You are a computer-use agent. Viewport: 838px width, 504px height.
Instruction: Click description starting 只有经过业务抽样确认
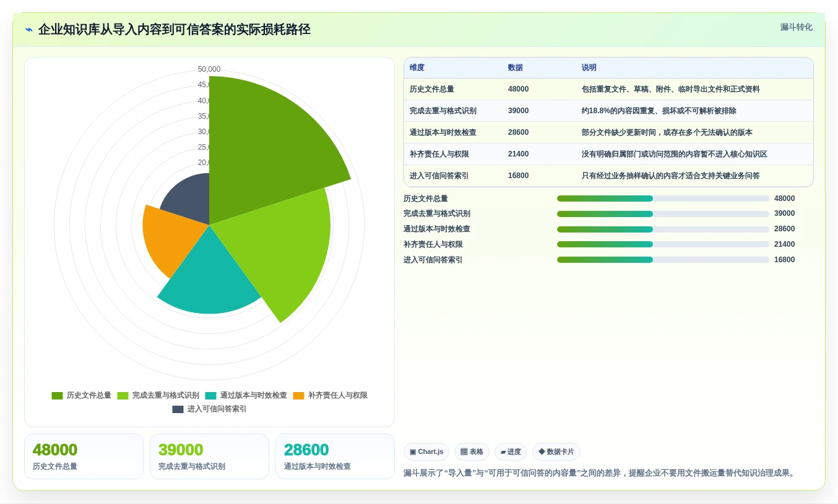[671, 176]
